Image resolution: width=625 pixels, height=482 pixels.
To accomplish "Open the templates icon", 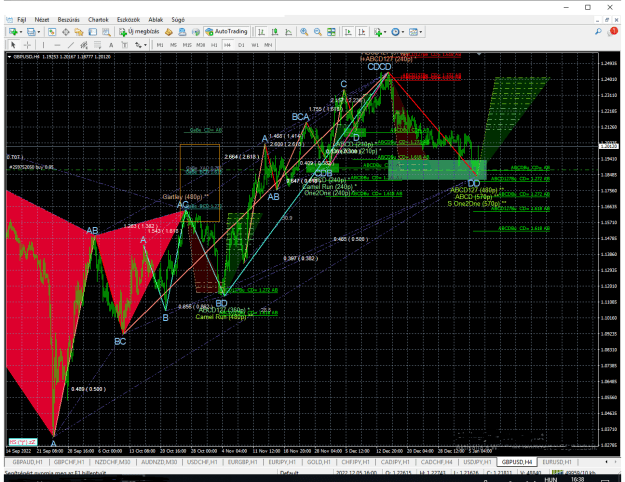I will pos(413,32).
